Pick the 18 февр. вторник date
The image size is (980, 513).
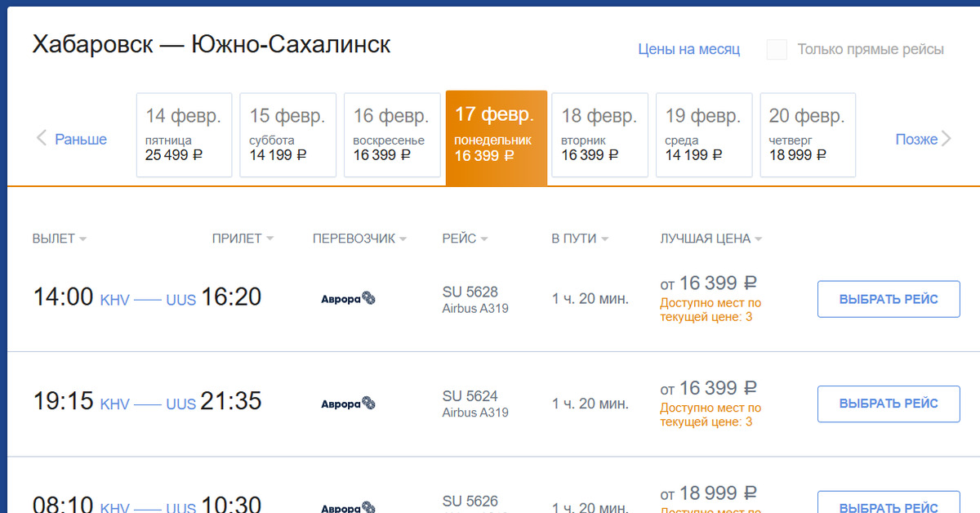(x=599, y=135)
